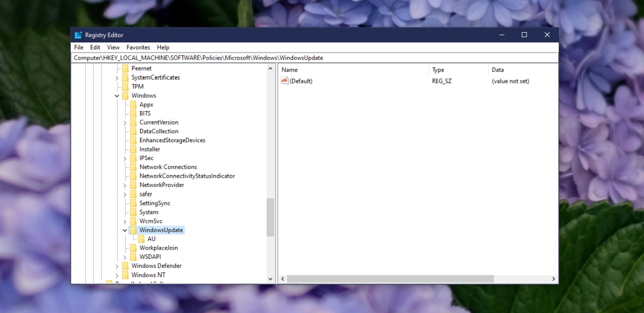Screen dimensions: 644x313
Task: Click the BITS key folder icon
Action: (x=134, y=113)
